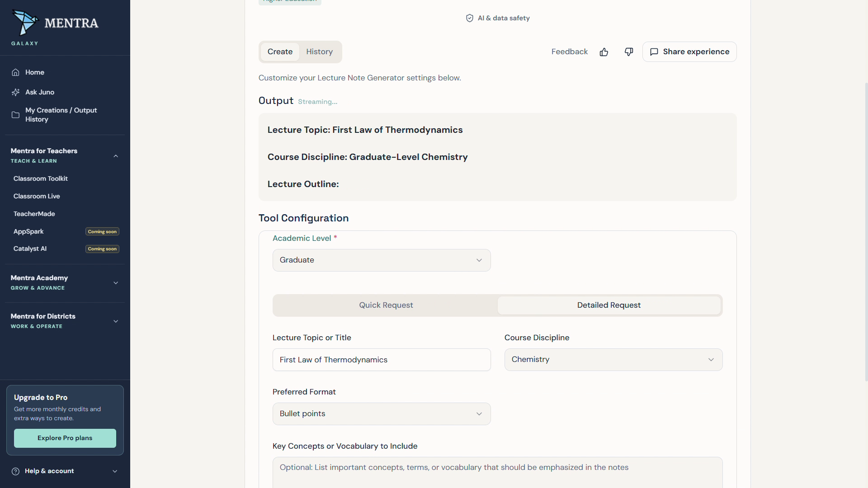Select the Detailed Request mode
Viewport: 868px width, 488px height.
[609, 305]
